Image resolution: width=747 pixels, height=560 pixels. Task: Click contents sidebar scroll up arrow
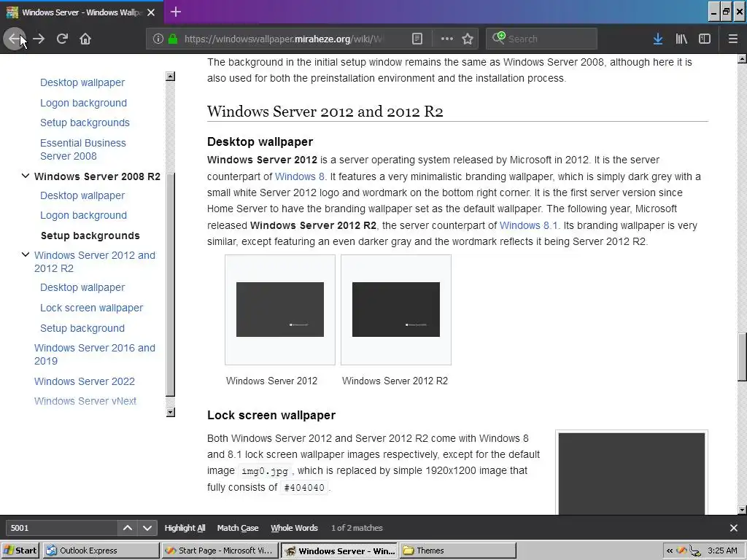[x=171, y=76]
